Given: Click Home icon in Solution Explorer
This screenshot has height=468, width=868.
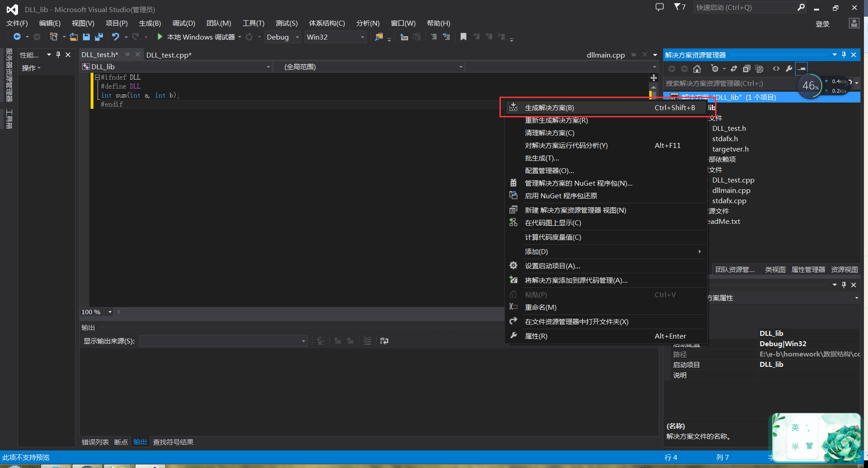Looking at the screenshot, I should [697, 69].
